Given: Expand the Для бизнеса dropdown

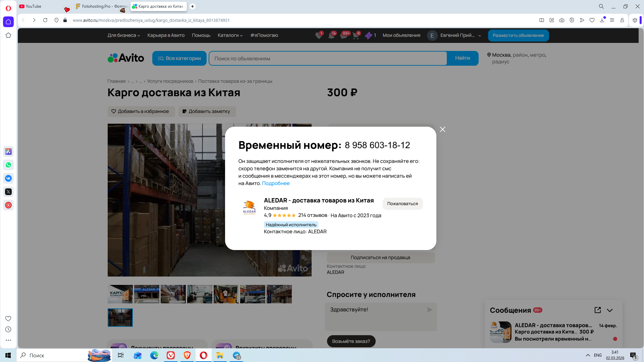Looking at the screenshot, I should 123,36.
